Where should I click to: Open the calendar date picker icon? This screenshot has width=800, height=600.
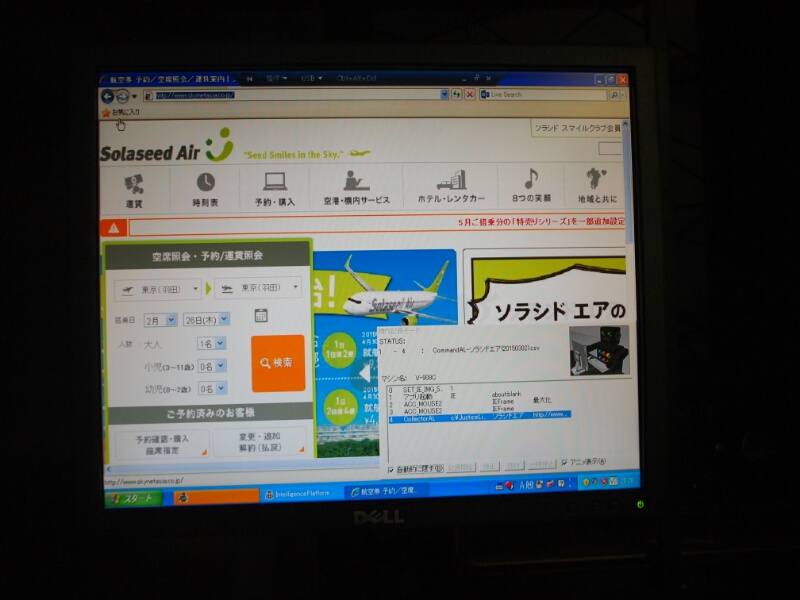coord(261,315)
